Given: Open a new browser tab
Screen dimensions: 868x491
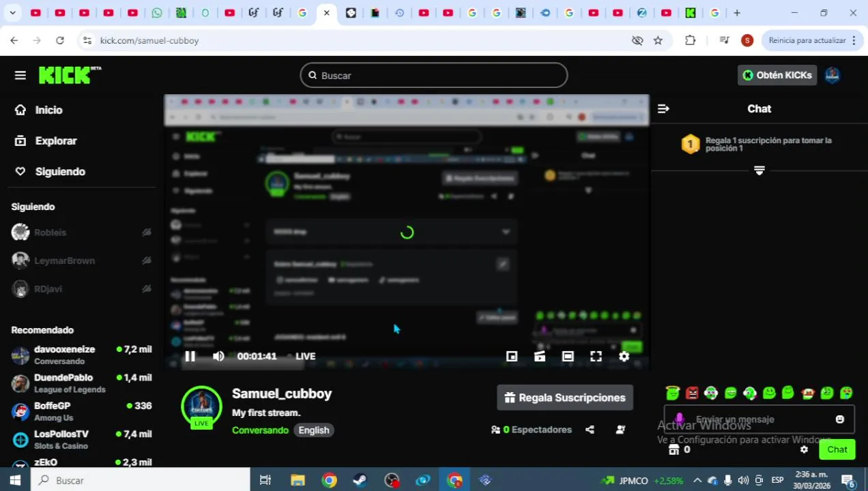Looking at the screenshot, I should (x=736, y=12).
